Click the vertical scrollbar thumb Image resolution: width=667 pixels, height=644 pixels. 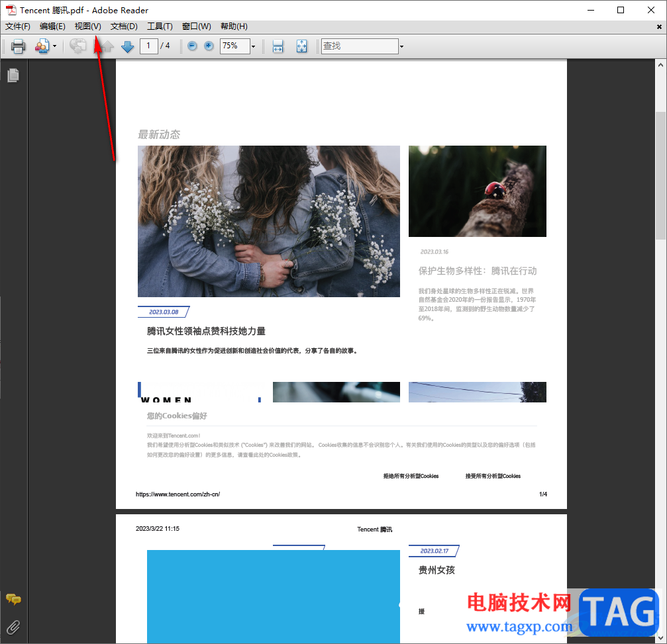coord(660,175)
